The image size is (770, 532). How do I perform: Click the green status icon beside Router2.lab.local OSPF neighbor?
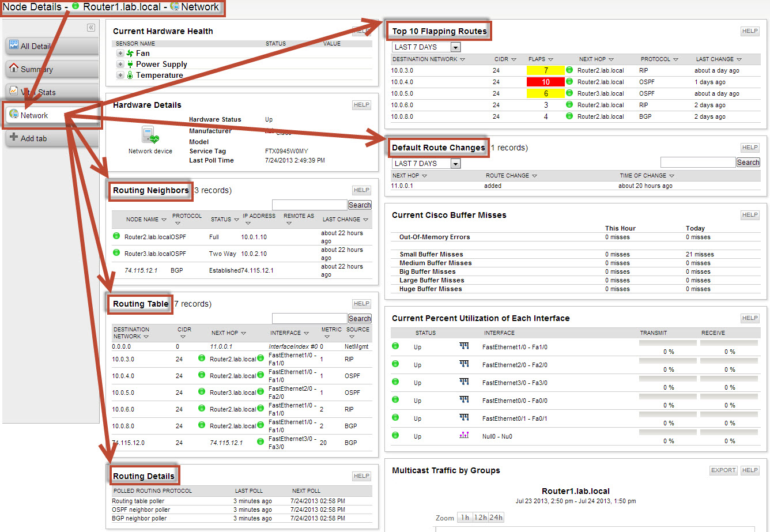click(116, 236)
